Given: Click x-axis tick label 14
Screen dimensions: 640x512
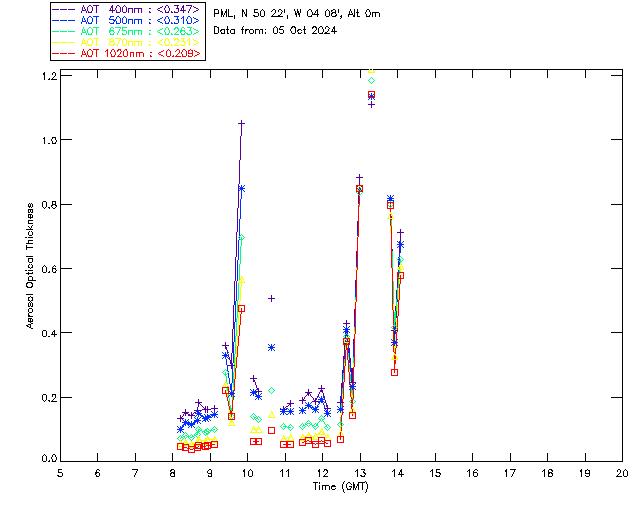Looking at the screenshot, I should pyautogui.click(x=398, y=473).
